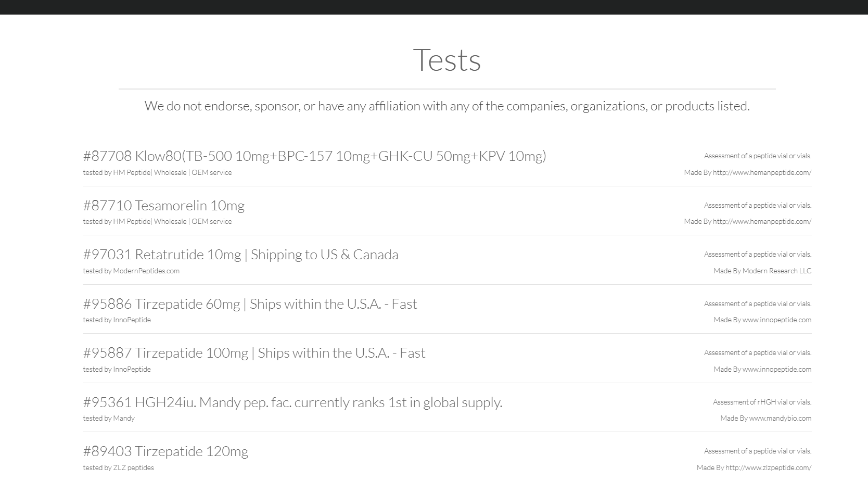Click 'tested by ModernPeptides.com' text
The height and width of the screenshot is (480, 868).
pyautogui.click(x=131, y=271)
